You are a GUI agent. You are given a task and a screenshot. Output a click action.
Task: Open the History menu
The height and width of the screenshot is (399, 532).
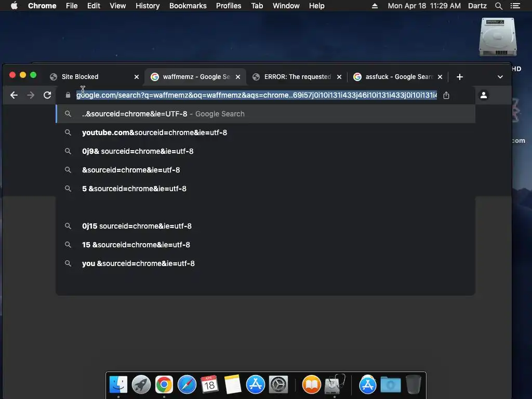pos(148,6)
